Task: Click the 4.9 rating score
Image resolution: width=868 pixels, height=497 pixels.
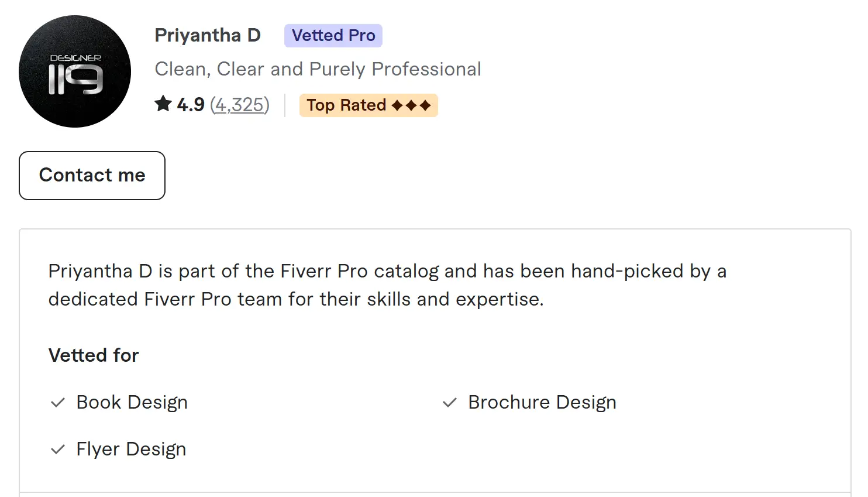Action: tap(191, 105)
